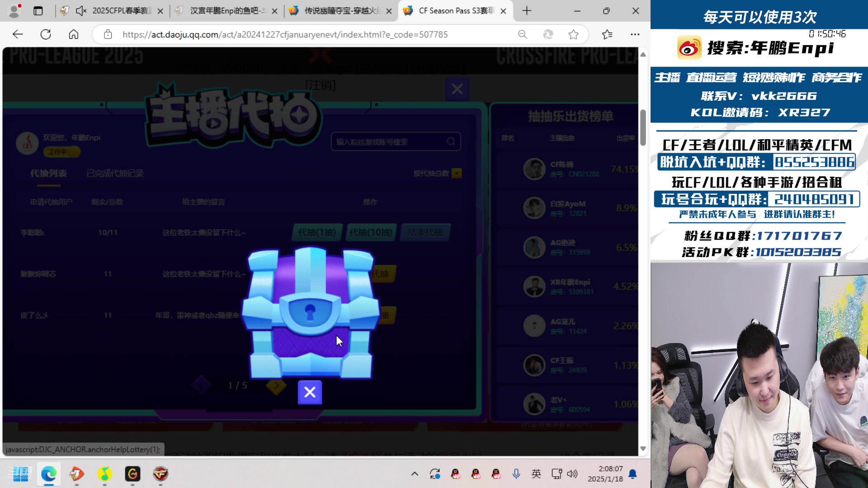
Task: Switch input language 英 indicator
Action: 536,474
